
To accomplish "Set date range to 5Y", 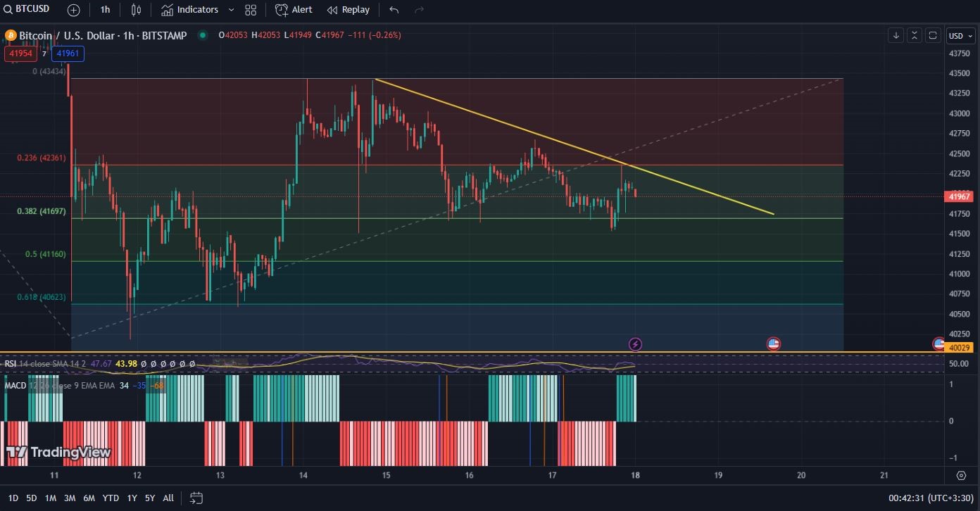I will (x=150, y=498).
